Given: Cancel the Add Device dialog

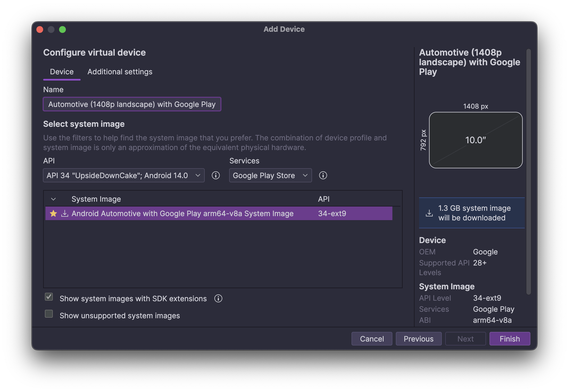Looking at the screenshot, I should coord(372,339).
